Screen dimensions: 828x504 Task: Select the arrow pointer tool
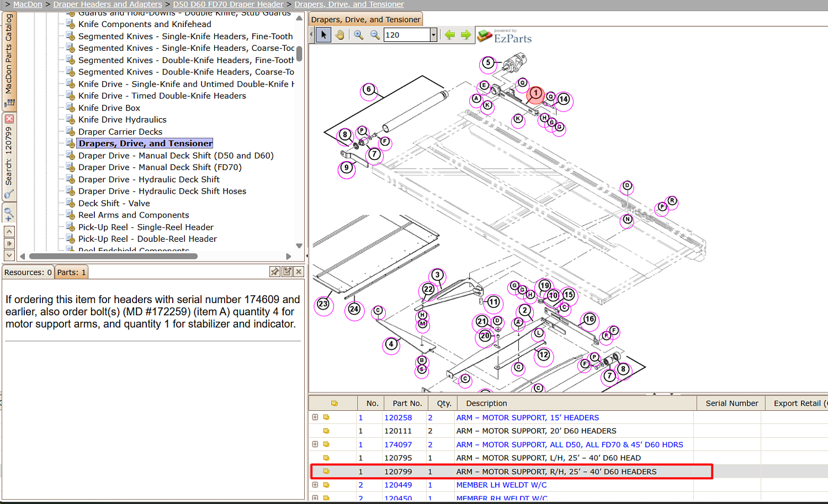pyautogui.click(x=323, y=35)
